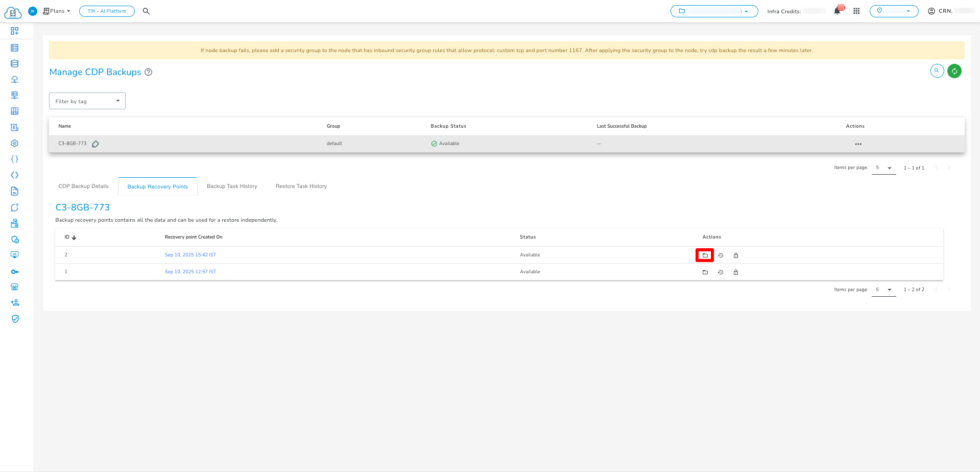
Task: Switch to CDP Backup Details tab
Action: 83,186
